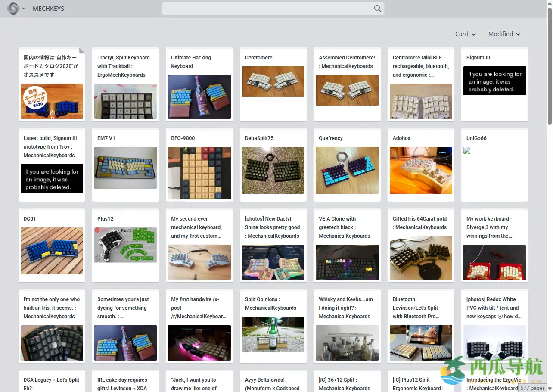The width and height of the screenshot is (553, 392).
Task: Open the Adohox keyboard card
Action: [x=421, y=165]
